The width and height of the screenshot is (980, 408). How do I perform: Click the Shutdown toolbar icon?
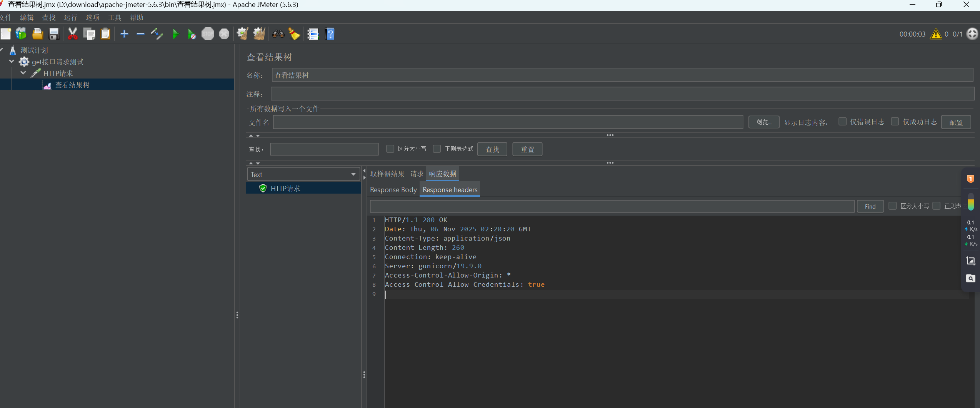point(224,34)
